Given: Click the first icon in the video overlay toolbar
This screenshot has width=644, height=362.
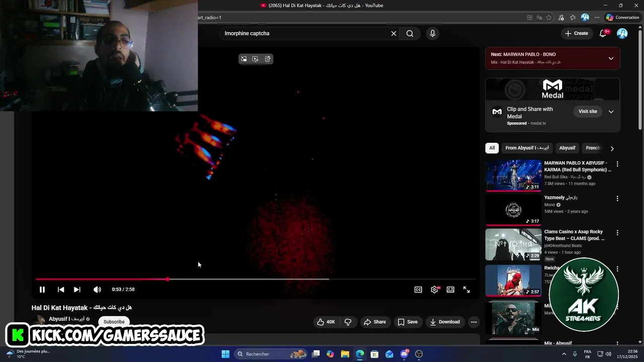Looking at the screenshot, I should tap(244, 59).
